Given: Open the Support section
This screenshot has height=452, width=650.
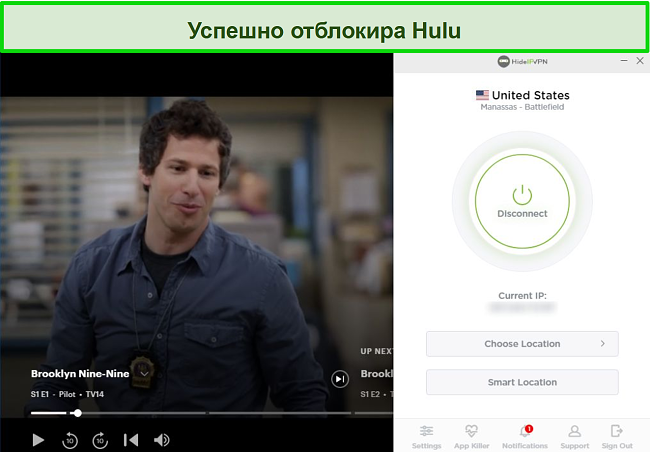Looking at the screenshot, I should 575,437.
